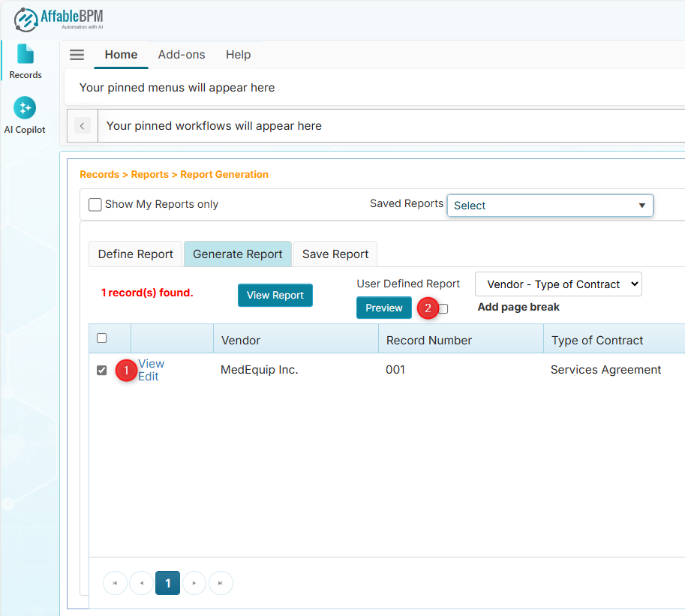This screenshot has height=616, width=685.
Task: Jump to the last page in pagination
Action: tap(221, 583)
